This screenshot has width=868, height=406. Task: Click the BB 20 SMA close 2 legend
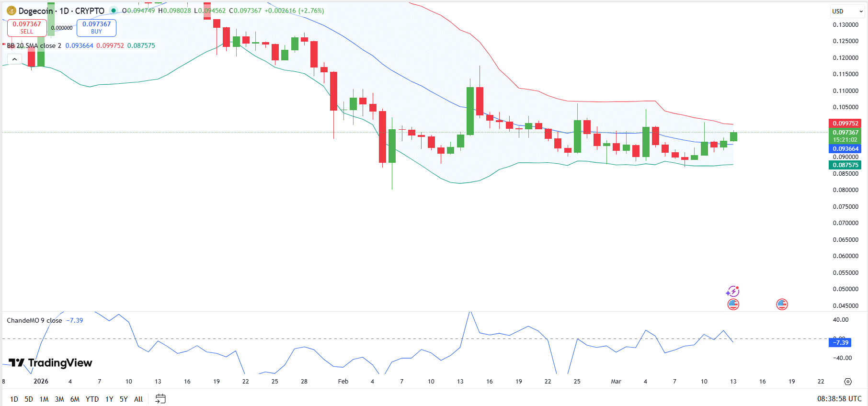click(x=34, y=45)
